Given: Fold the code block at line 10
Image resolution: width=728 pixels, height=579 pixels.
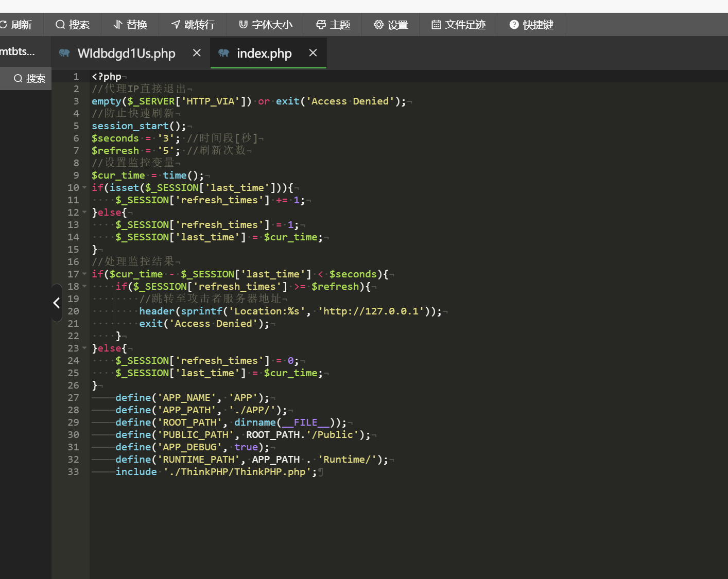Looking at the screenshot, I should point(84,187).
